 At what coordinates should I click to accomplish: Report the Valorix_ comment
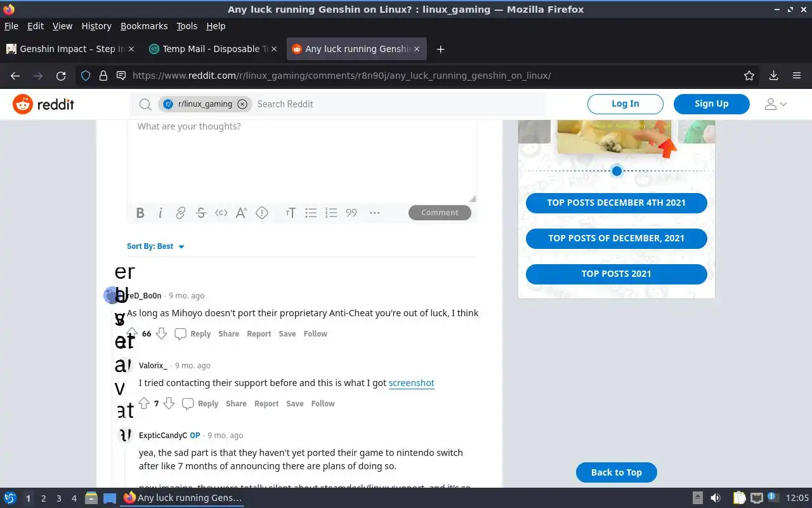coord(266,403)
